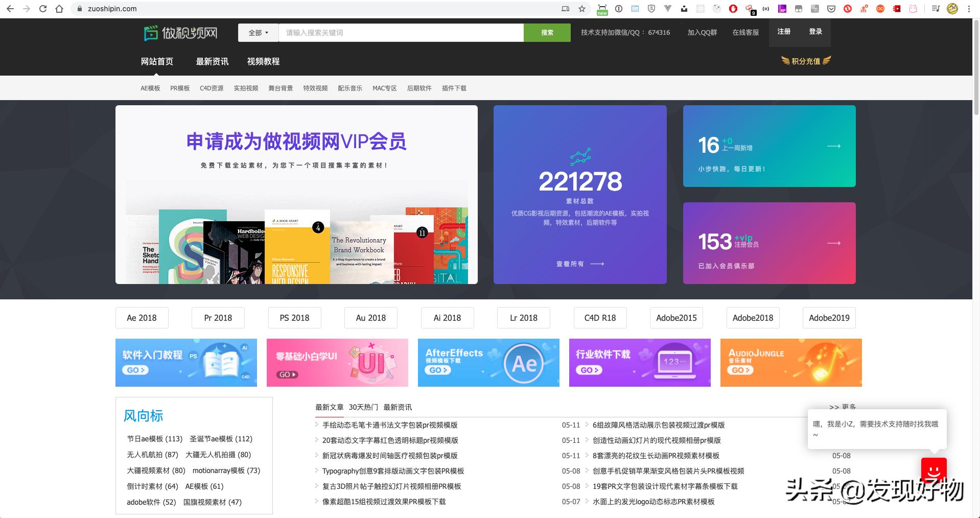Click 积分充值 link
Screen dimensions: 980x518
click(806, 61)
